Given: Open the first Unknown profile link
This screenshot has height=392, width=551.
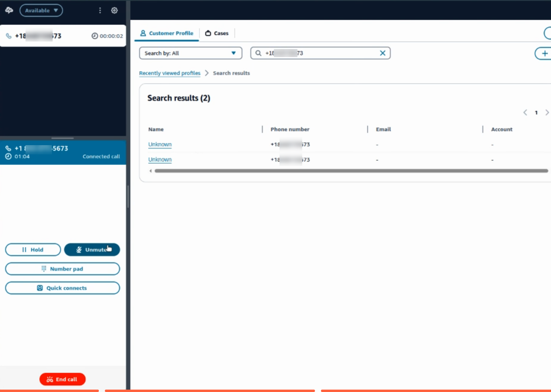Looking at the screenshot, I should pyautogui.click(x=160, y=144).
